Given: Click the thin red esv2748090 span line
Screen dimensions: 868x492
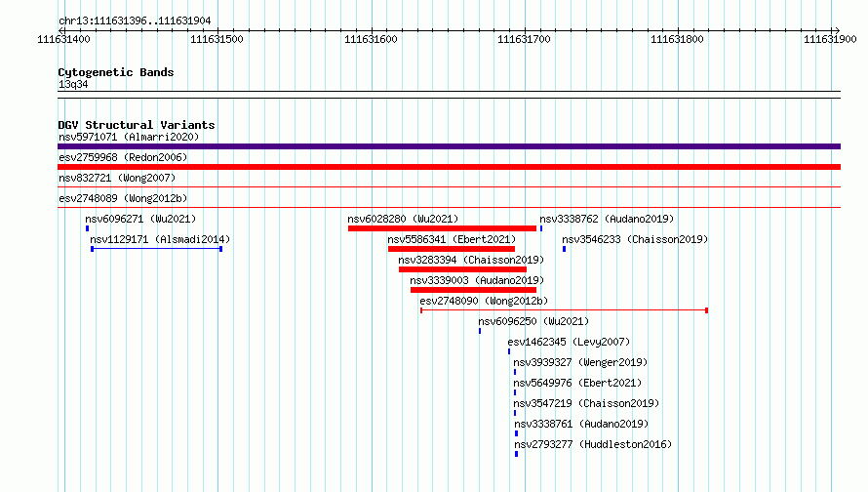Looking at the screenshot, I should click(564, 310).
